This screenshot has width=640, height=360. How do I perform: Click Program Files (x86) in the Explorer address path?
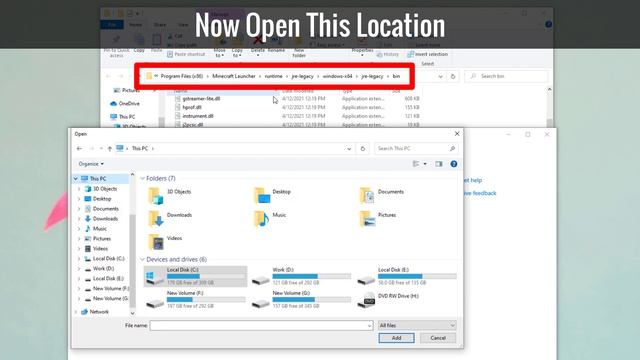click(x=182, y=76)
